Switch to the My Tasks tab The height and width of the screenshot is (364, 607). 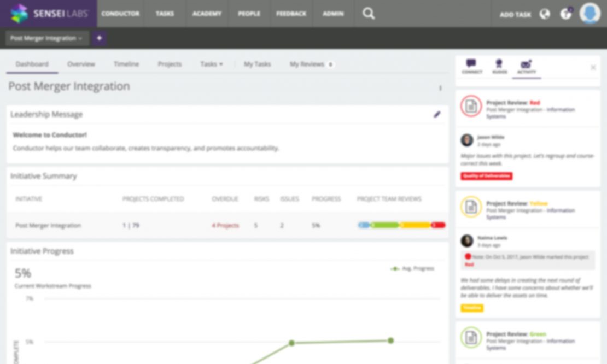[x=257, y=64]
